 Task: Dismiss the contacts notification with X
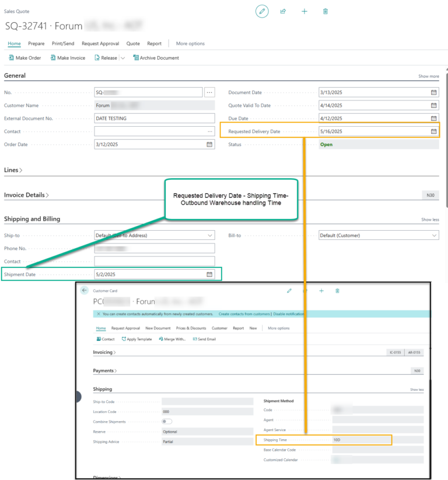pyautogui.click(x=98, y=314)
